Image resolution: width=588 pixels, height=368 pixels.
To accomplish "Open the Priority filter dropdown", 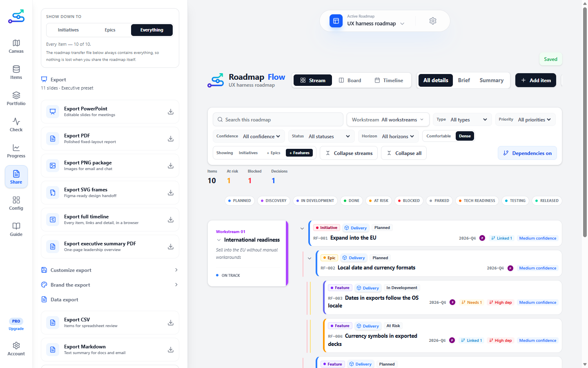I will (x=525, y=120).
